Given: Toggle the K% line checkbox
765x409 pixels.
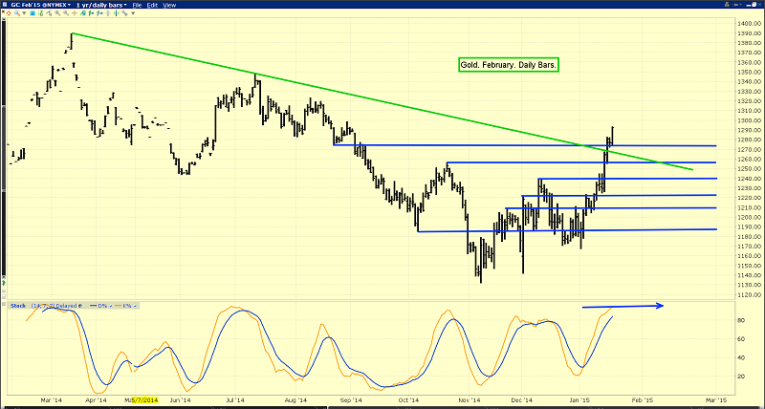Looking at the screenshot, I should (135, 306).
